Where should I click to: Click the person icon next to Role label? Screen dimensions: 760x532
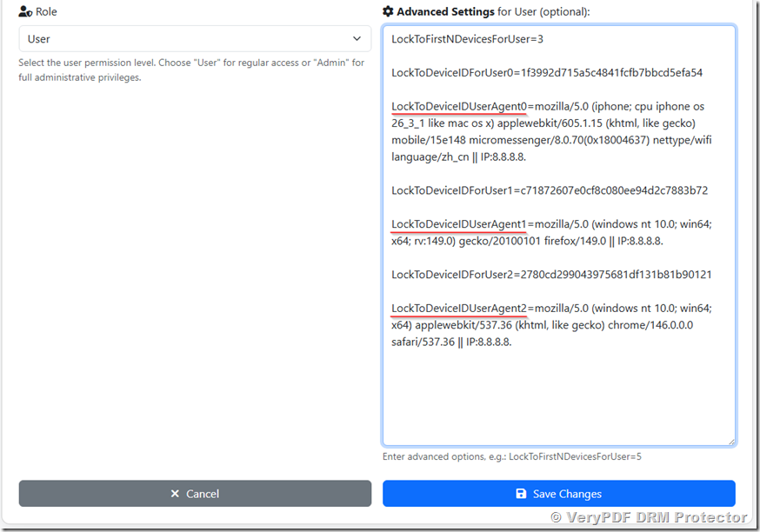[x=25, y=11]
